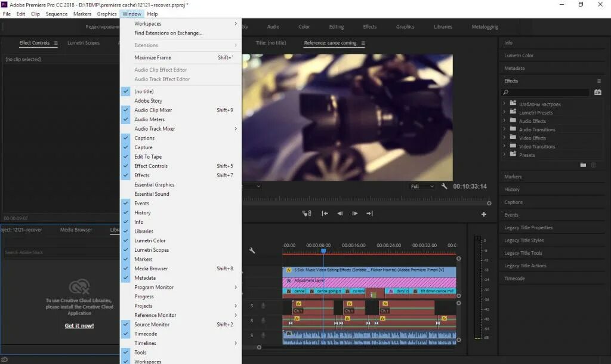
Task: Click the Effects search magnifier icon
Action: point(506,92)
